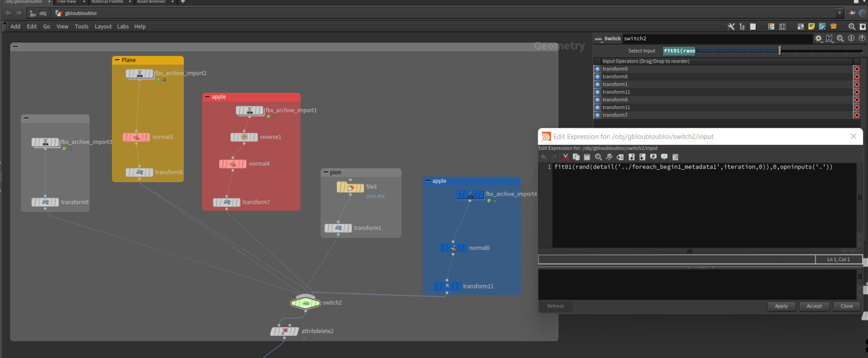Show node info with the i icon
Image resolution: width=868 pixels, height=358 pixels.
click(851, 39)
